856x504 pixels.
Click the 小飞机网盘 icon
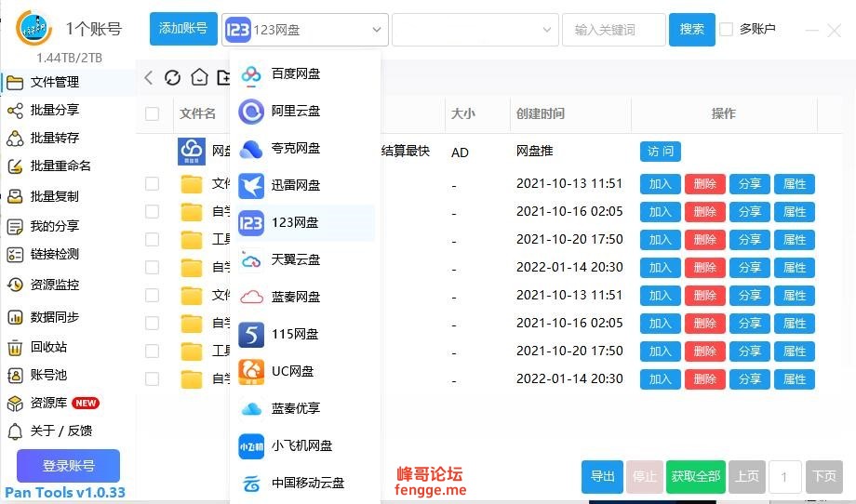[251, 446]
